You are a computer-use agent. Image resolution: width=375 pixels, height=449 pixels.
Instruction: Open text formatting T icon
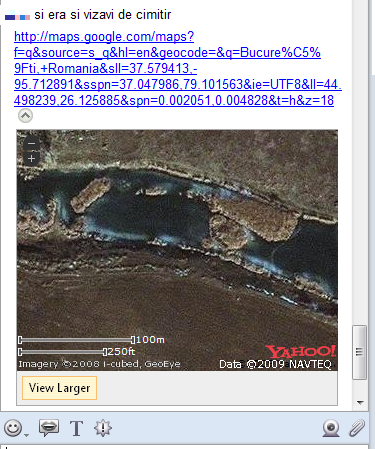(76, 428)
